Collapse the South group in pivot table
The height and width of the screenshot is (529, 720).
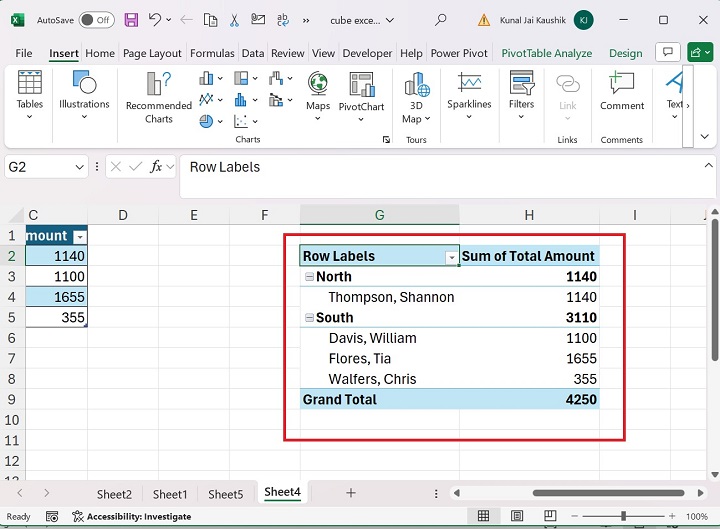(309, 318)
